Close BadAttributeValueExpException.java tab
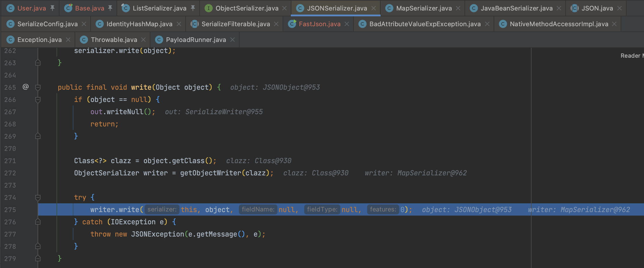This screenshot has width=644, height=268. [x=487, y=24]
